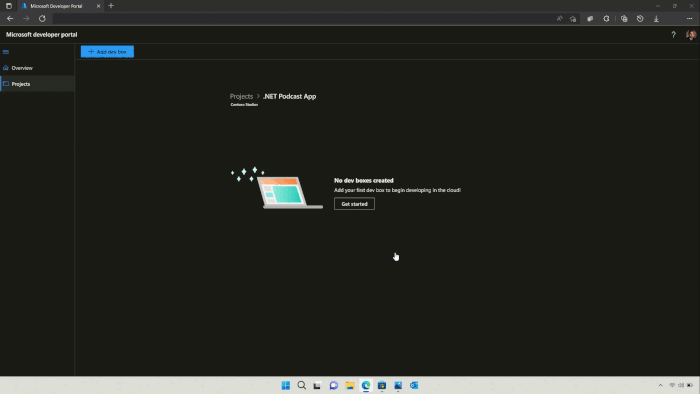
Task: Click the laptop illustration
Action: [x=276, y=188]
